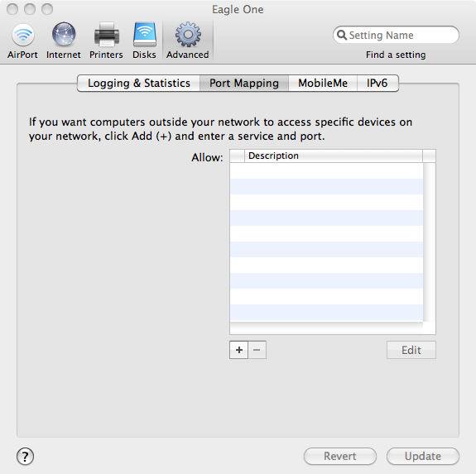Open the Internet settings pane
Screen dimensions: 476x474
coord(64,41)
